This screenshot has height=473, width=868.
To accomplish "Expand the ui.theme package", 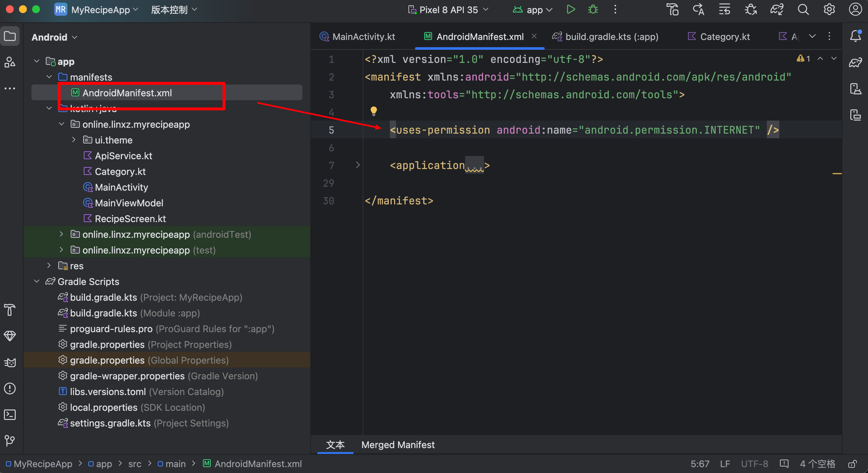I will coord(74,140).
